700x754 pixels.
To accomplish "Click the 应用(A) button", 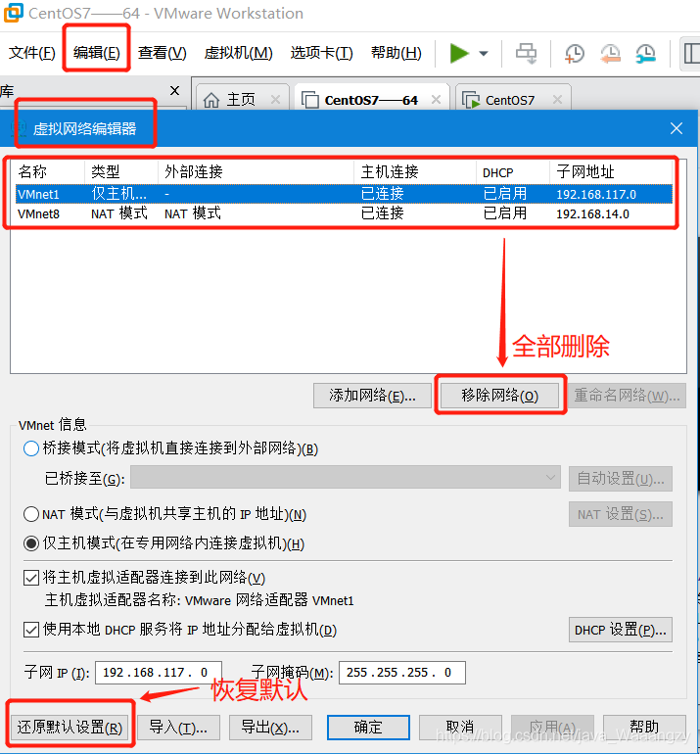I will pos(553,727).
